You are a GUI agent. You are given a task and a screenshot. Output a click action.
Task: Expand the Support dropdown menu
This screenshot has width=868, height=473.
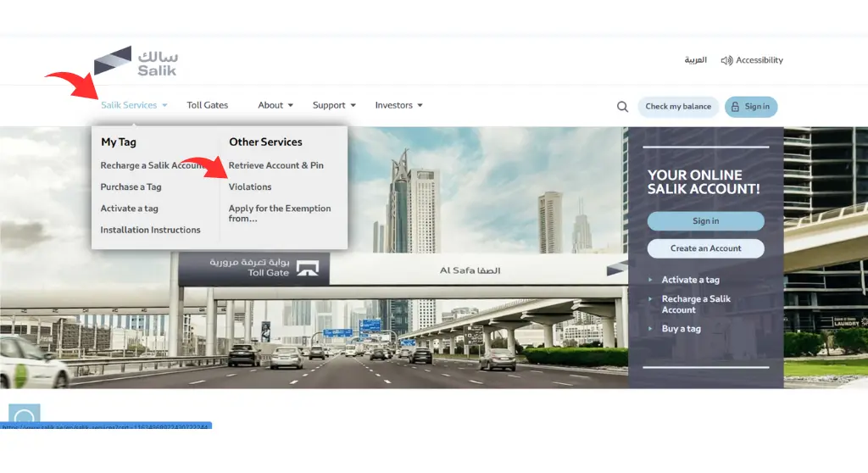point(334,105)
